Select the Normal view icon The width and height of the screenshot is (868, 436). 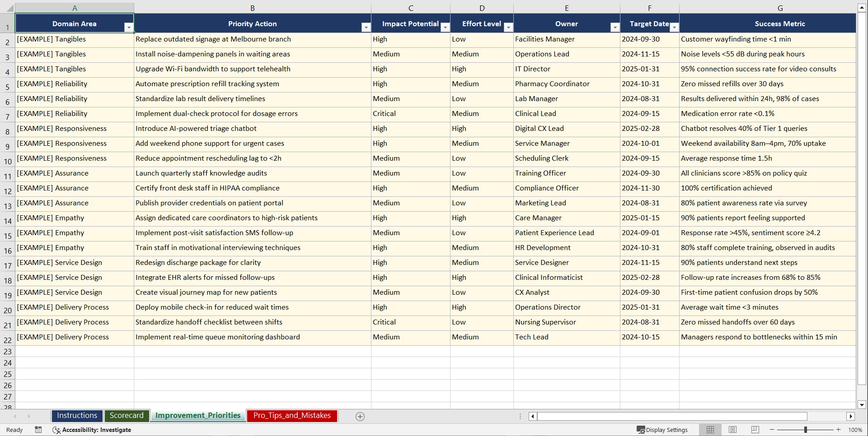[x=710, y=430]
